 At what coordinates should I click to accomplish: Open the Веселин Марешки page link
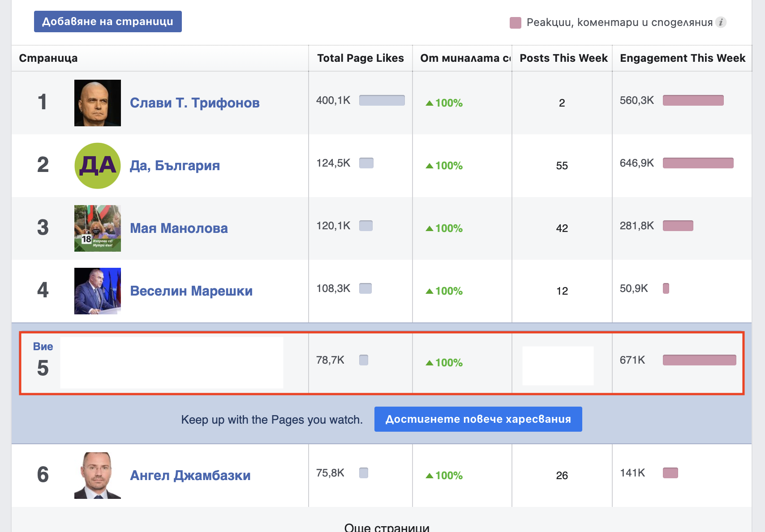pyautogui.click(x=191, y=291)
